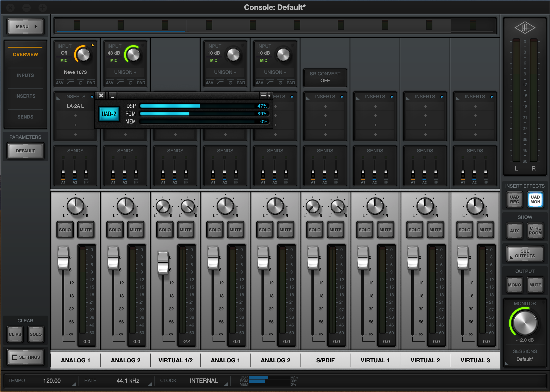Open the LA-2A L insert plugin
This screenshot has width=550, height=392.
(75, 106)
